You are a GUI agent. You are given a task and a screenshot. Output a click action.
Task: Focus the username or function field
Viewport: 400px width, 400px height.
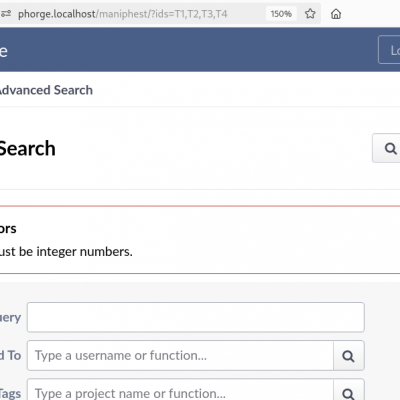click(x=180, y=355)
